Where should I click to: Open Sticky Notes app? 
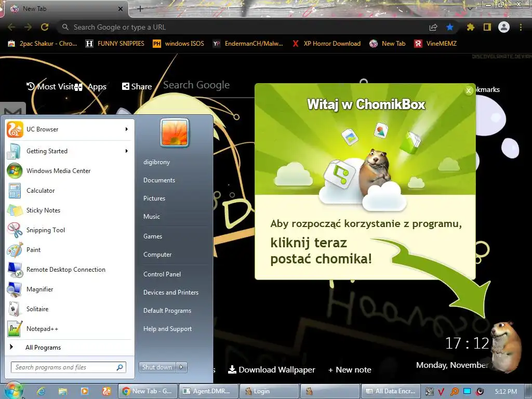point(69,210)
